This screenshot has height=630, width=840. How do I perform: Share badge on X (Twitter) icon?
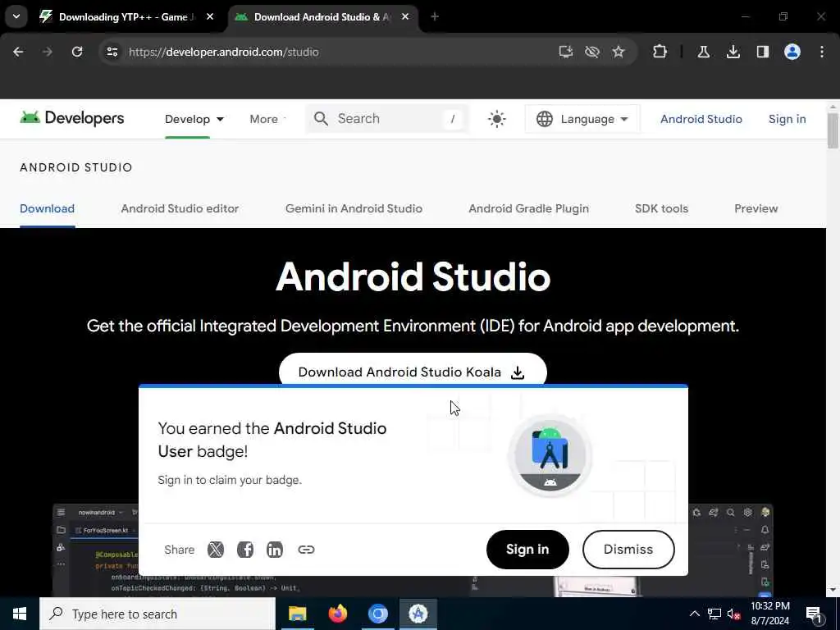point(216,549)
